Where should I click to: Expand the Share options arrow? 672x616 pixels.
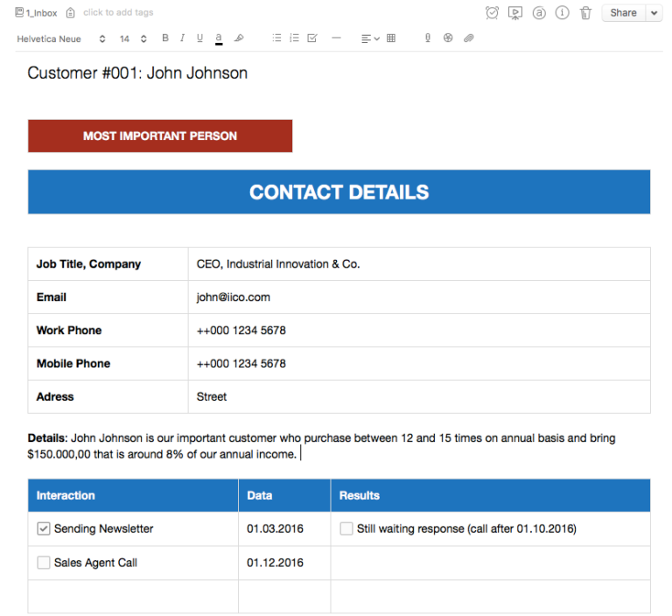coord(654,13)
